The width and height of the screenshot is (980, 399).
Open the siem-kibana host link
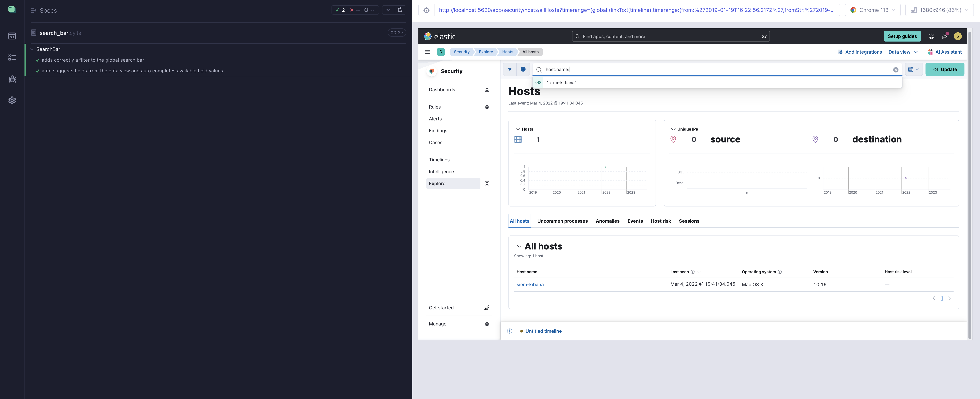(x=530, y=285)
